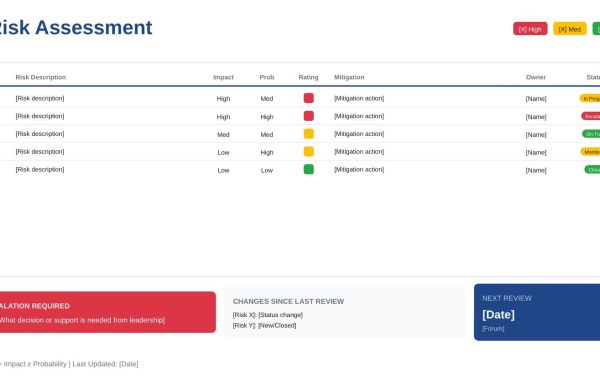Click the 'Impact' column header
The width and height of the screenshot is (600, 385).
click(x=223, y=77)
